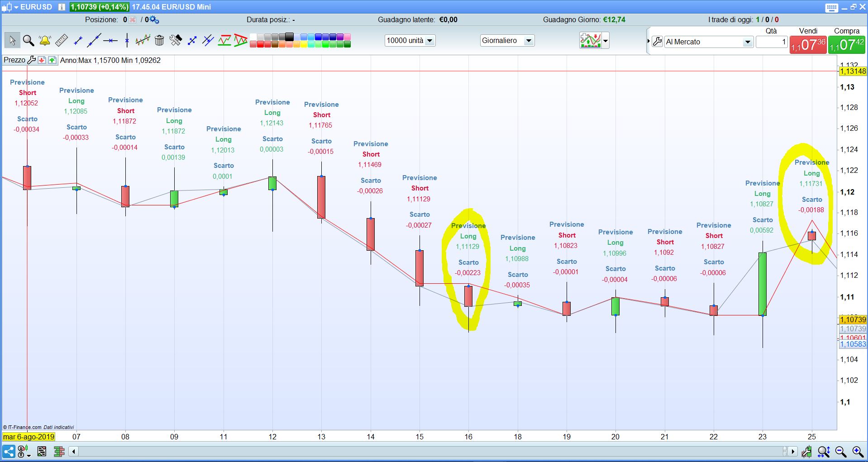Click the yellow 1,13148 price label
Viewport: 868px width, 462px height.
click(853, 71)
